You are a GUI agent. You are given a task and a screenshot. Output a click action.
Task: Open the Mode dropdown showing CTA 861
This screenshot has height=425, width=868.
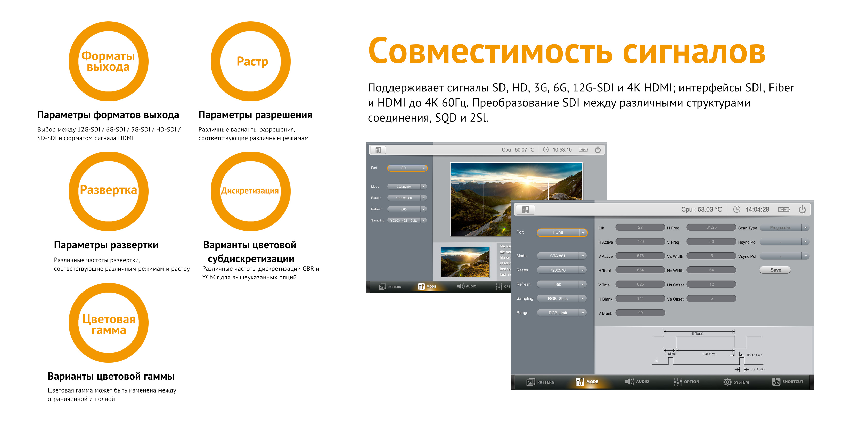pos(562,256)
